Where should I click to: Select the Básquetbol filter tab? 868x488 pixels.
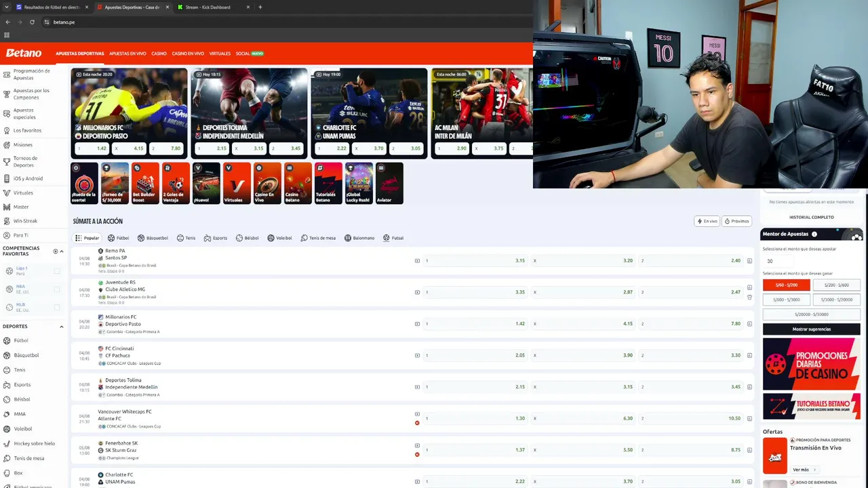[153, 238]
